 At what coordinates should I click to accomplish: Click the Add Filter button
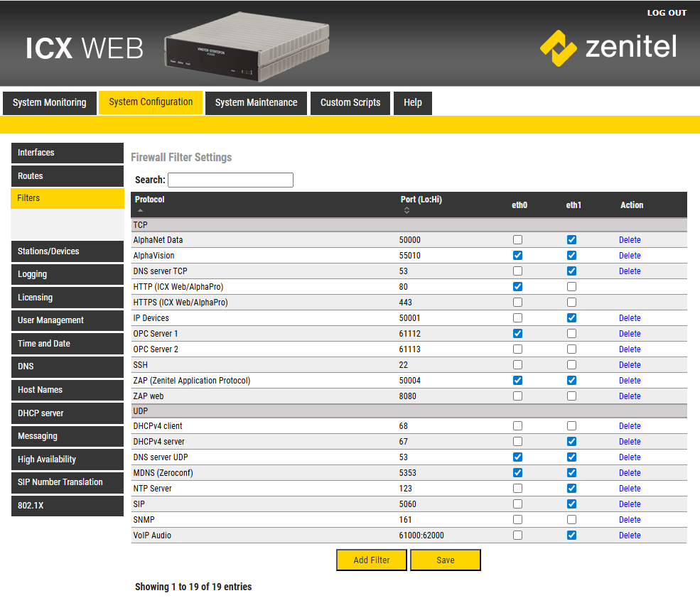click(372, 560)
